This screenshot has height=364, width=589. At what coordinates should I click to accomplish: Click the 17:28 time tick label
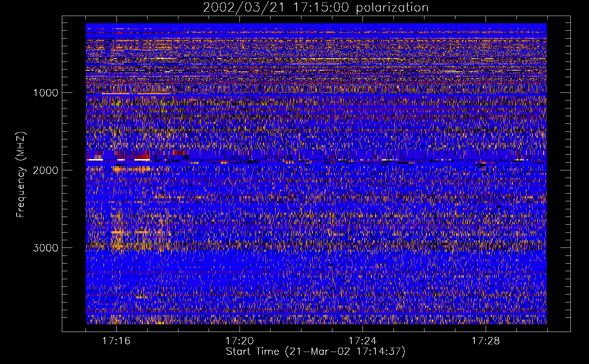point(486,341)
